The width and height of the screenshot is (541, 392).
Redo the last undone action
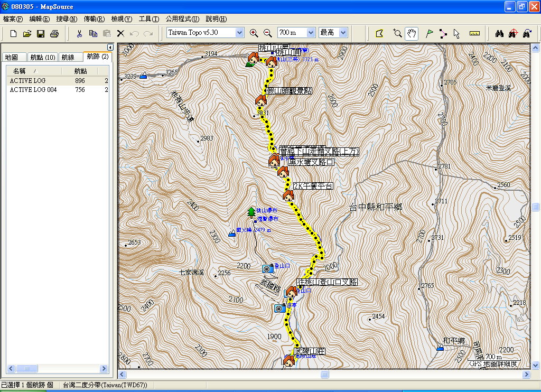tap(148, 33)
